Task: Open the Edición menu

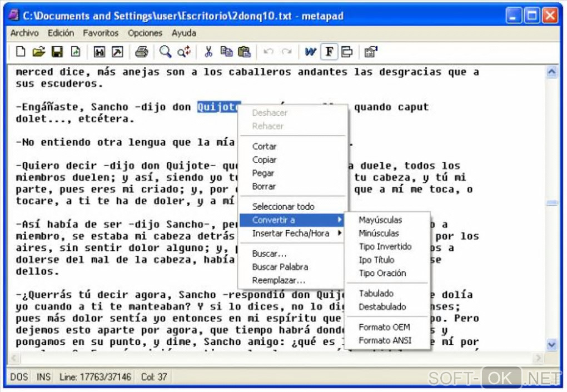Action: click(61, 33)
